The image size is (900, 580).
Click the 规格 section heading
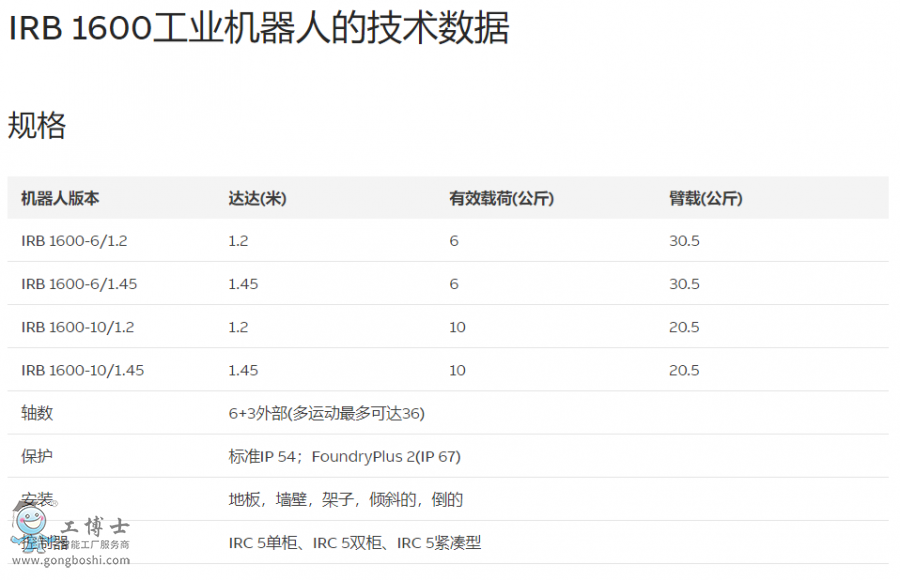[x=37, y=126]
